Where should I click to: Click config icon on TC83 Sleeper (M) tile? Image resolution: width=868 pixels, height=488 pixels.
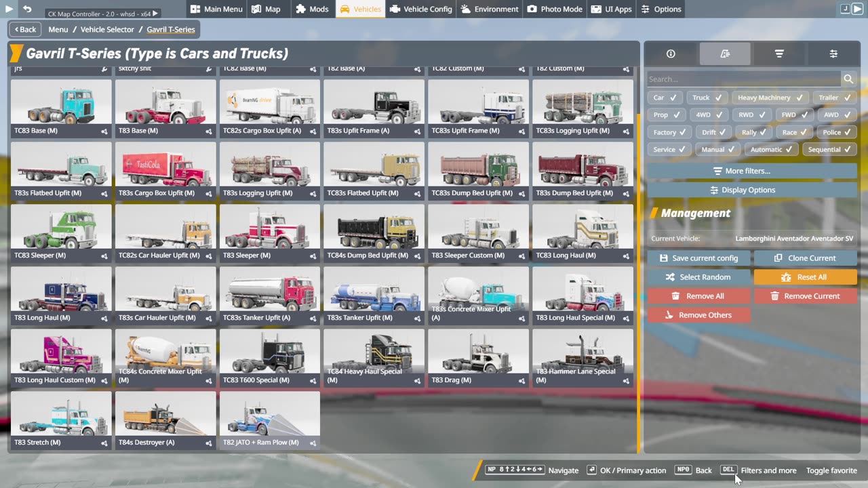[x=104, y=256]
